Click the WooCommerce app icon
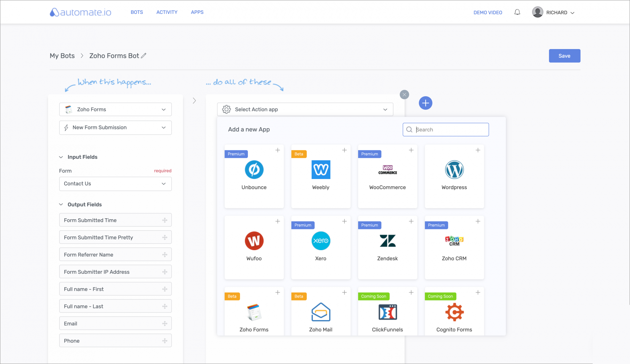The width and height of the screenshot is (630, 364). [387, 170]
